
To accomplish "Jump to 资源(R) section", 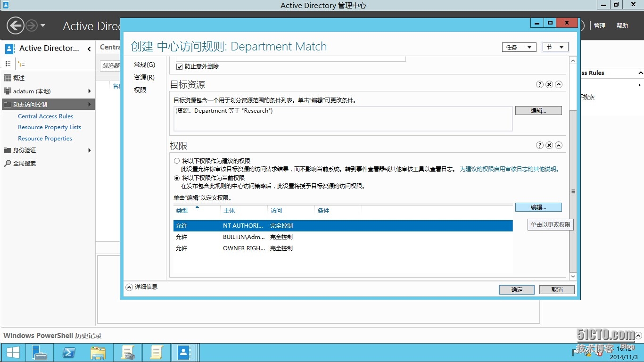I will tap(144, 77).
